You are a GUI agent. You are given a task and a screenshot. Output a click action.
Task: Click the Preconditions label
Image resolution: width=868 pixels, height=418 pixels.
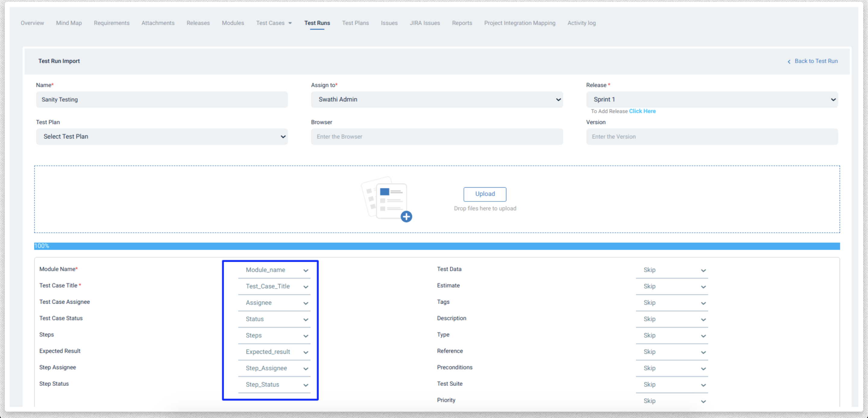pyautogui.click(x=454, y=367)
